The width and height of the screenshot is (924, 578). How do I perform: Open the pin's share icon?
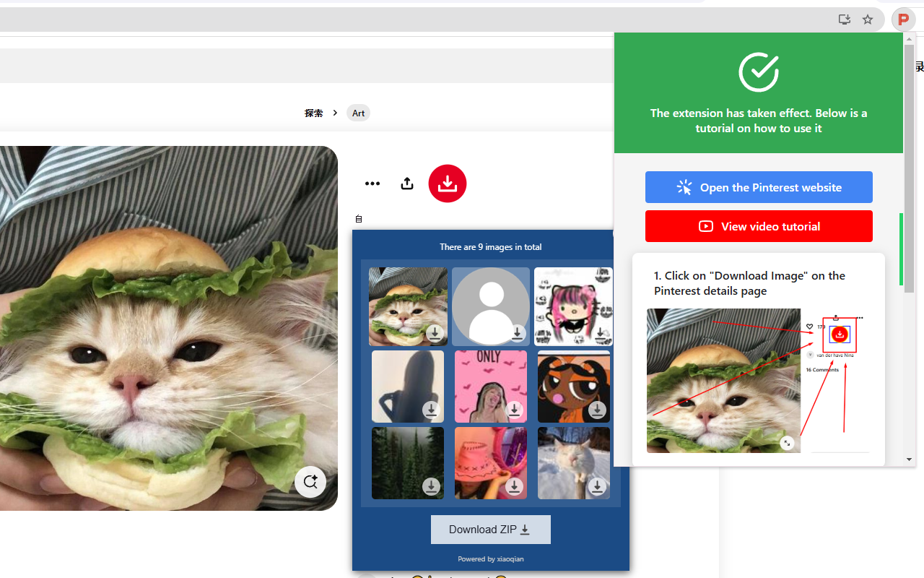[x=406, y=184]
